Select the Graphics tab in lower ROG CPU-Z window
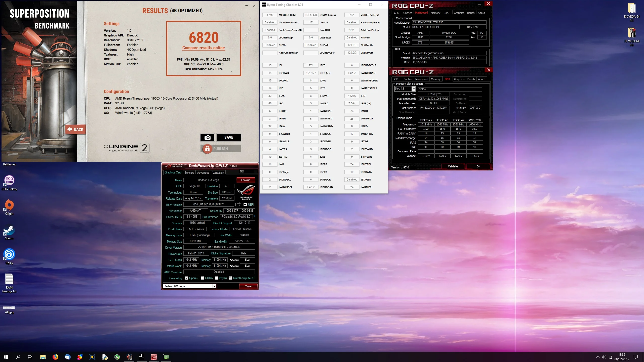 click(x=459, y=79)
